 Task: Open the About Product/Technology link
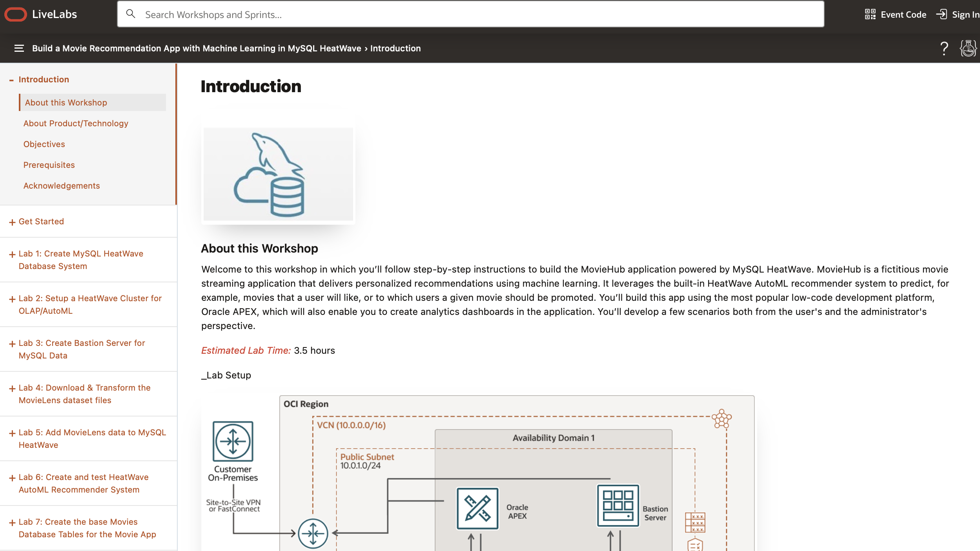[75, 123]
